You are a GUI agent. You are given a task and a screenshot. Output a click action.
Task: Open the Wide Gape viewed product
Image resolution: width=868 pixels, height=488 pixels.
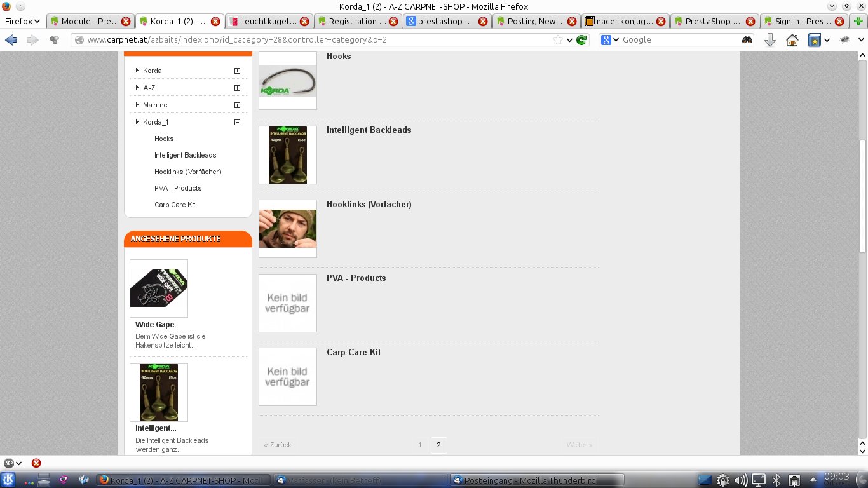154,325
